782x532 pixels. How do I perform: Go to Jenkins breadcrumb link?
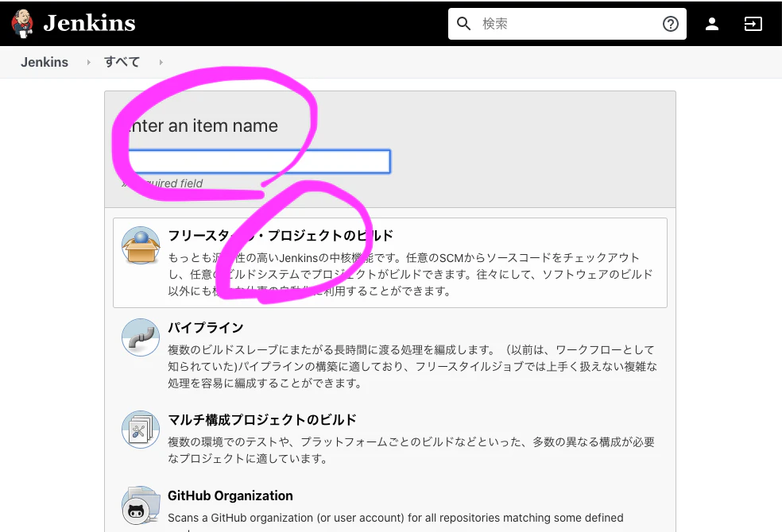(x=45, y=62)
